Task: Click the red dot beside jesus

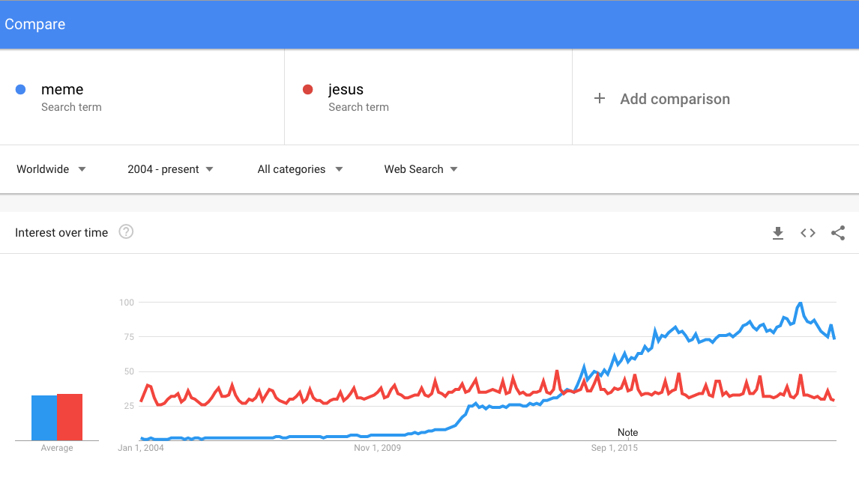Action: point(308,89)
